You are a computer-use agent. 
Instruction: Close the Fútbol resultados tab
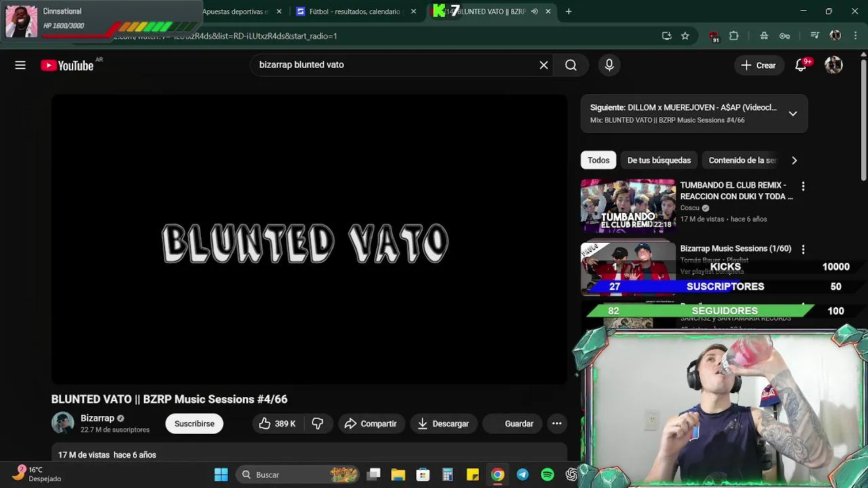pyautogui.click(x=414, y=12)
